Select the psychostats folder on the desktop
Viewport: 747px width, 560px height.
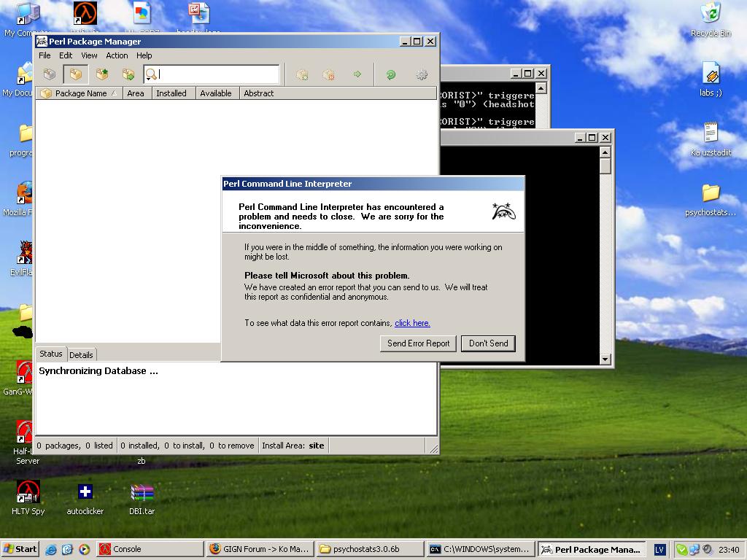[711, 200]
